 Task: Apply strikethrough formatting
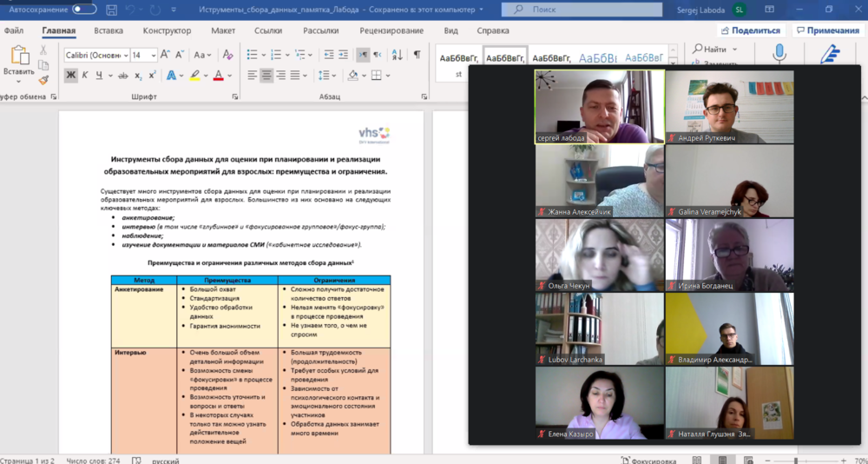coord(118,76)
